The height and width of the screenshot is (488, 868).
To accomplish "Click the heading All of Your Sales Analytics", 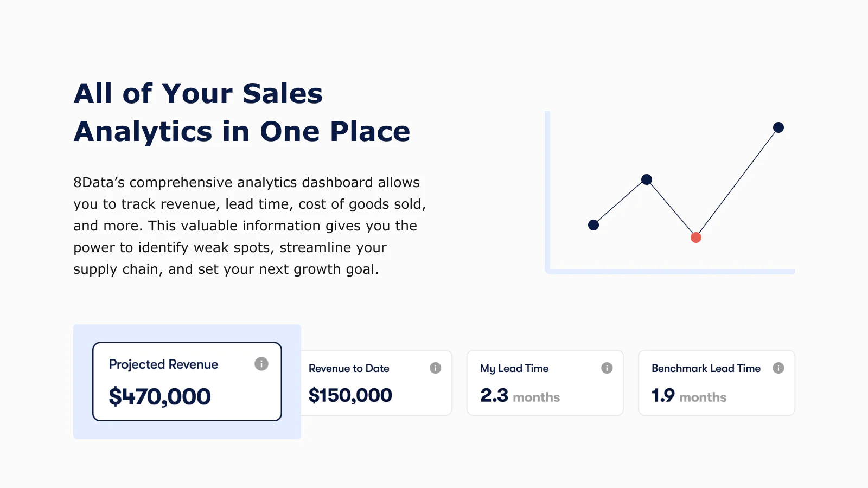I will [242, 112].
